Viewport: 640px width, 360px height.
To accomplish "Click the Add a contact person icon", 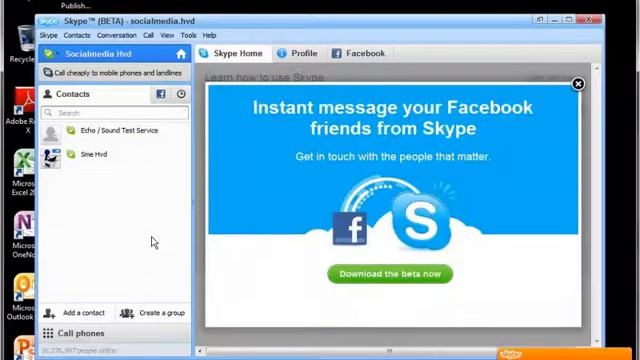I will click(49, 313).
